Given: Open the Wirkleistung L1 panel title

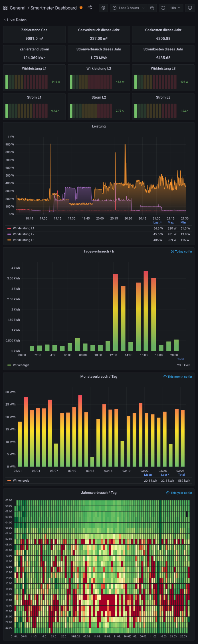Looking at the screenshot, I should (x=34, y=69).
